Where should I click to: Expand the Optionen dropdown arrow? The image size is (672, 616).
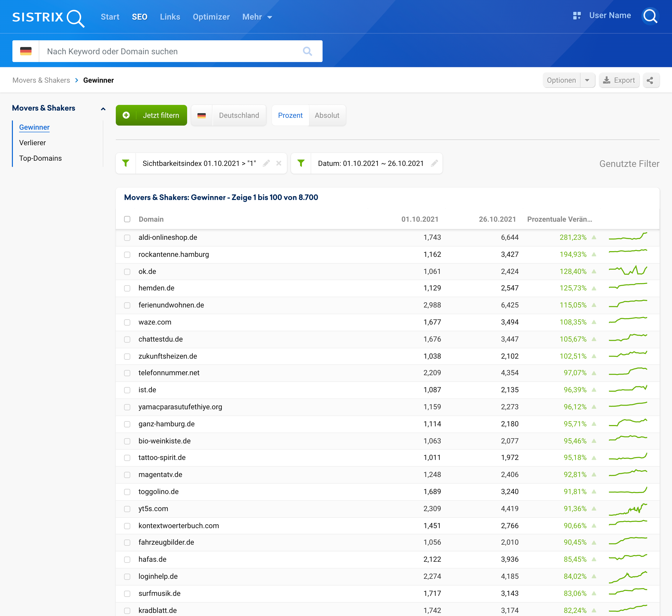point(587,80)
